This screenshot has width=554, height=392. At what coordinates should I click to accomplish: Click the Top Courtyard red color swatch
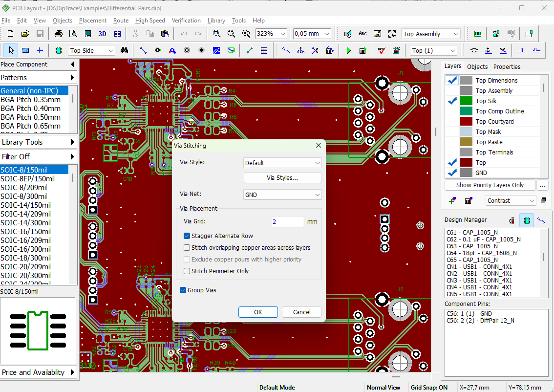[466, 121]
